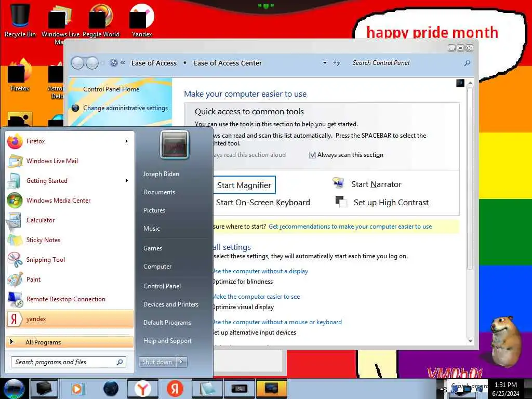Click the Set up High Contrast icon

[341, 202]
